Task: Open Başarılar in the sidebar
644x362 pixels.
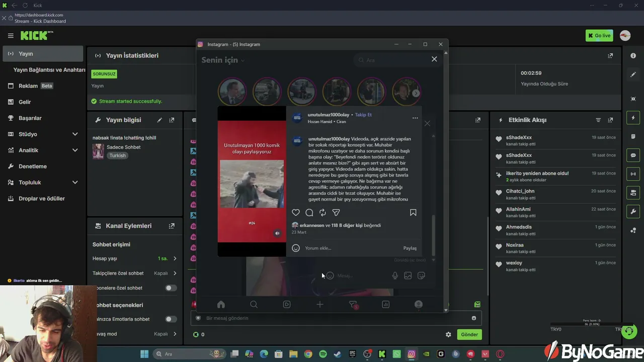Action: (x=42, y=118)
